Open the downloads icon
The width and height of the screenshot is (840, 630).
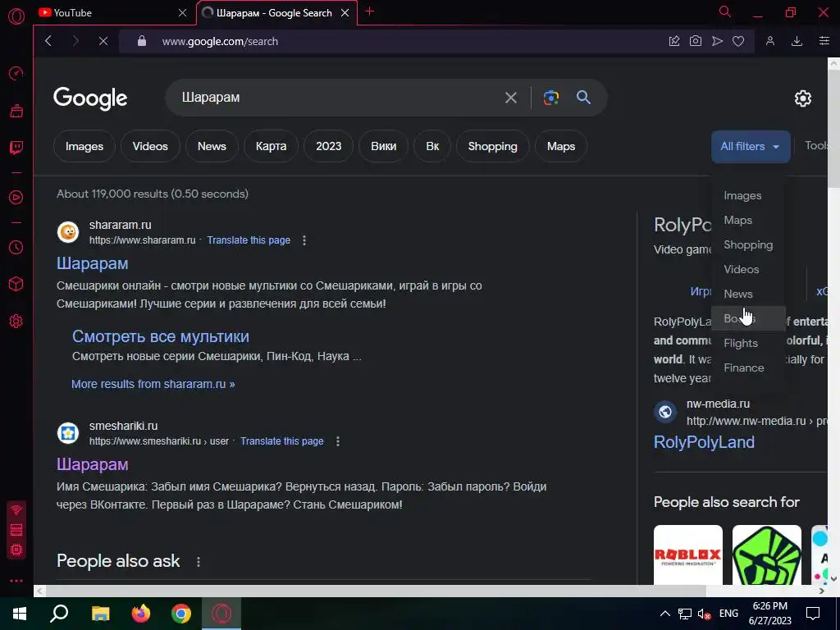pyautogui.click(x=797, y=41)
